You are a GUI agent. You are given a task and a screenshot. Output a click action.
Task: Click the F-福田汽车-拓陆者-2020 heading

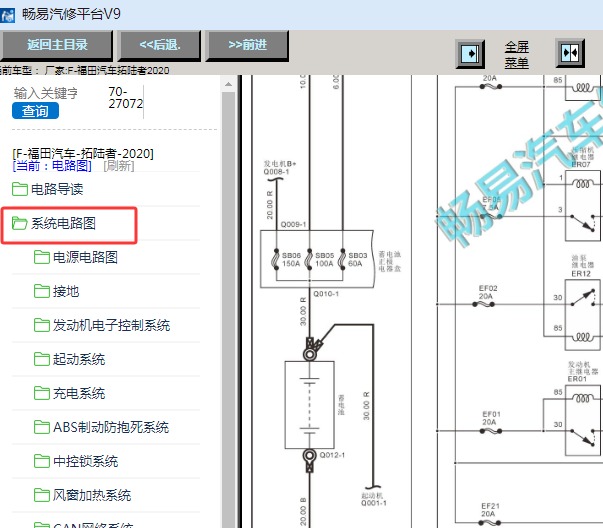83,153
